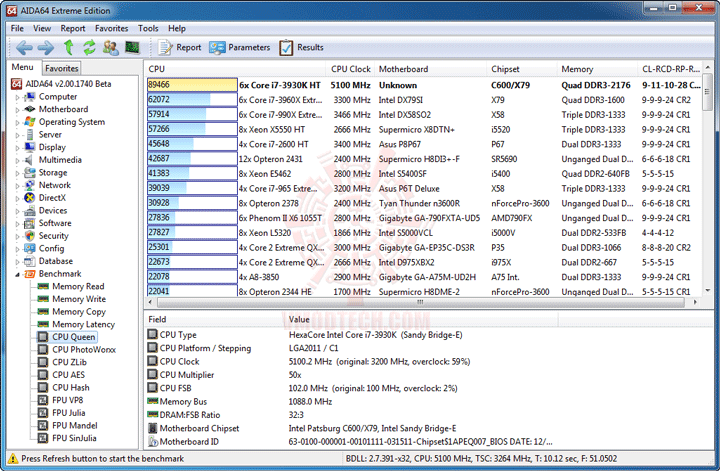Image resolution: width=720 pixels, height=471 pixels.
Task: Select the Software icon in tree
Action: pos(30,223)
